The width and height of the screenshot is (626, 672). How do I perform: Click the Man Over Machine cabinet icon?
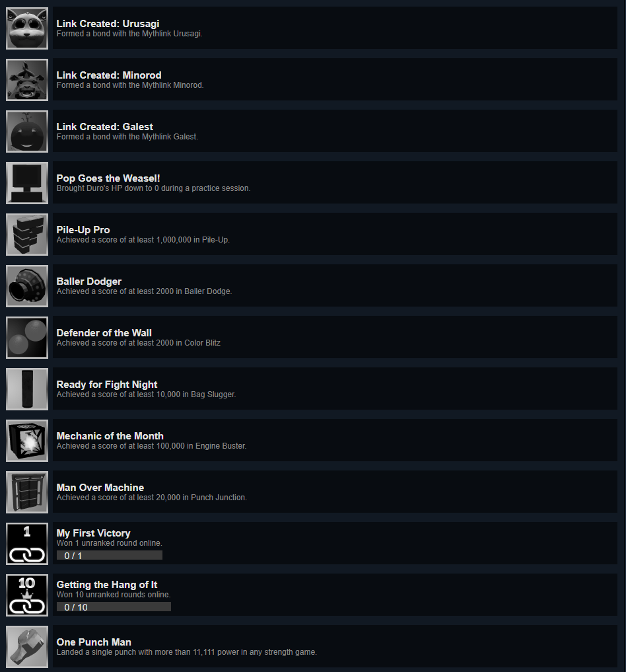coord(27,492)
